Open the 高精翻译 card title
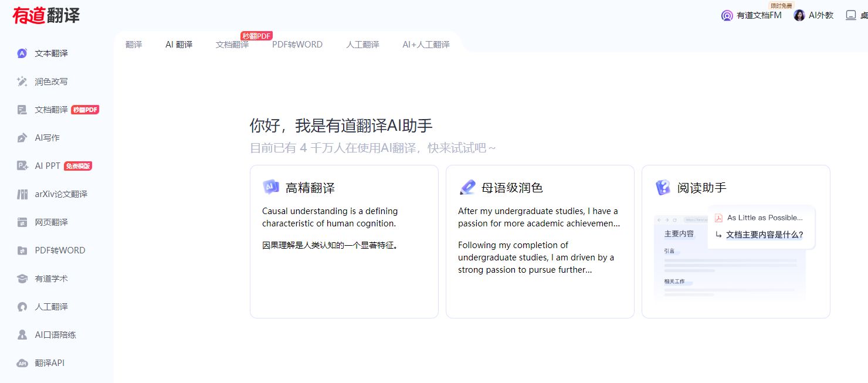Screen dimensions: 868x383 coord(310,188)
